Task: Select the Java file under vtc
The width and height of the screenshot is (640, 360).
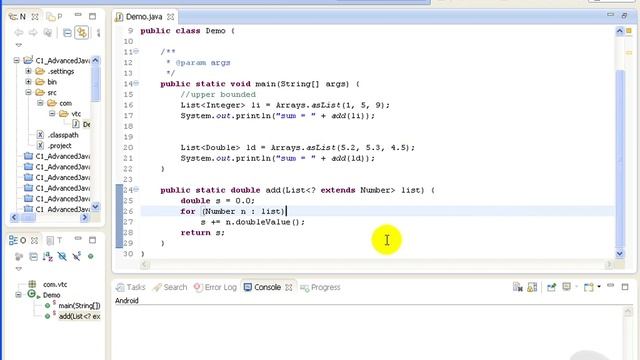Action: 81,124
